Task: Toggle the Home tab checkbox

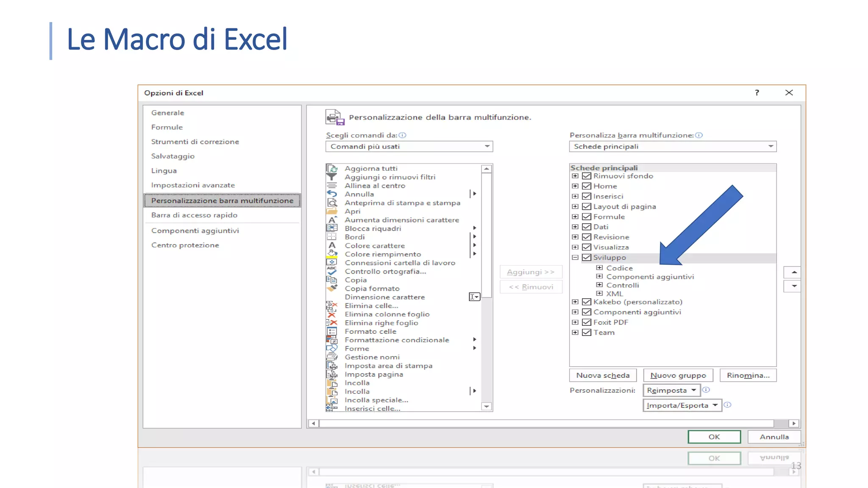Action: click(x=587, y=186)
